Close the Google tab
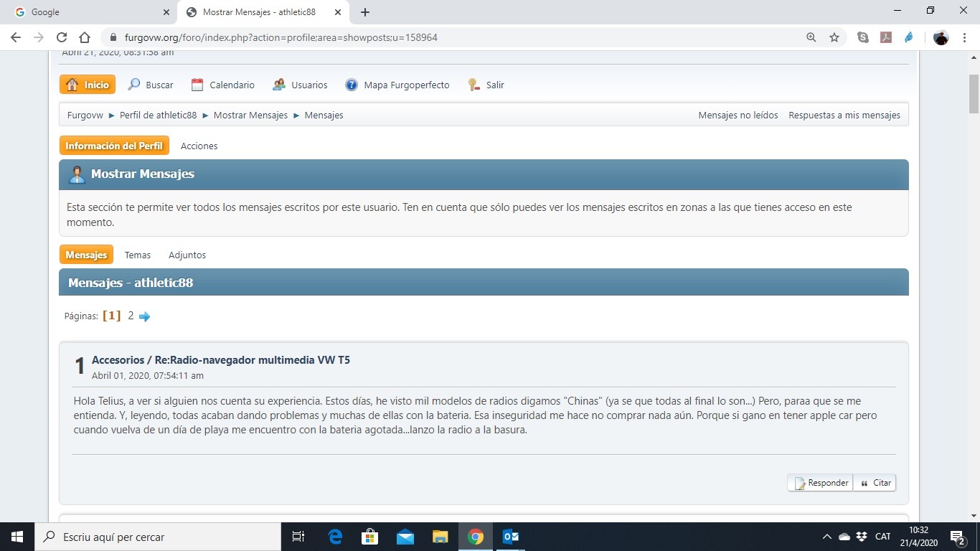 click(166, 12)
